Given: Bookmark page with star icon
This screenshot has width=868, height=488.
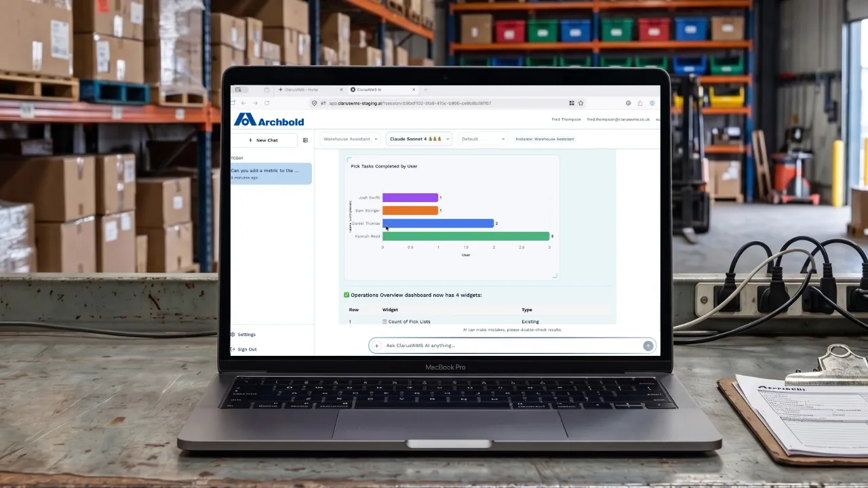Looking at the screenshot, I should 581,103.
